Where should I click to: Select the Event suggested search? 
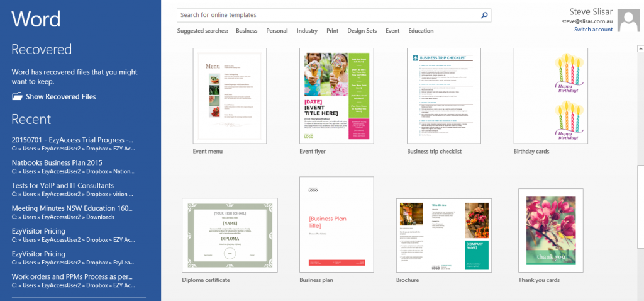(x=392, y=31)
